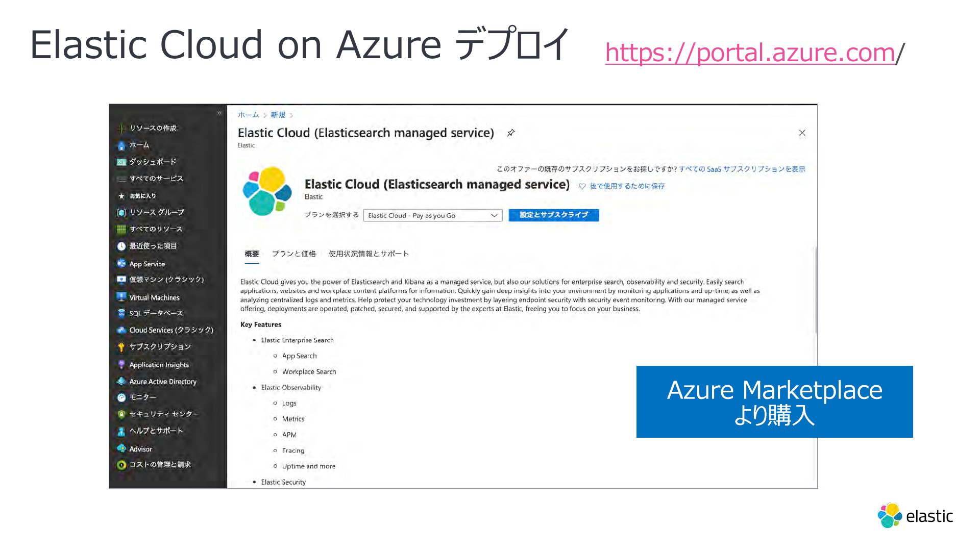Open サブスクリプション key icon
Screen dimensions: 980x551
tap(121, 347)
